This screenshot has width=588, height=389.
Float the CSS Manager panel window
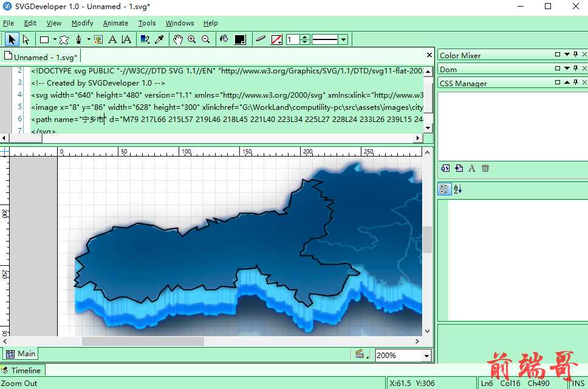[x=558, y=82]
